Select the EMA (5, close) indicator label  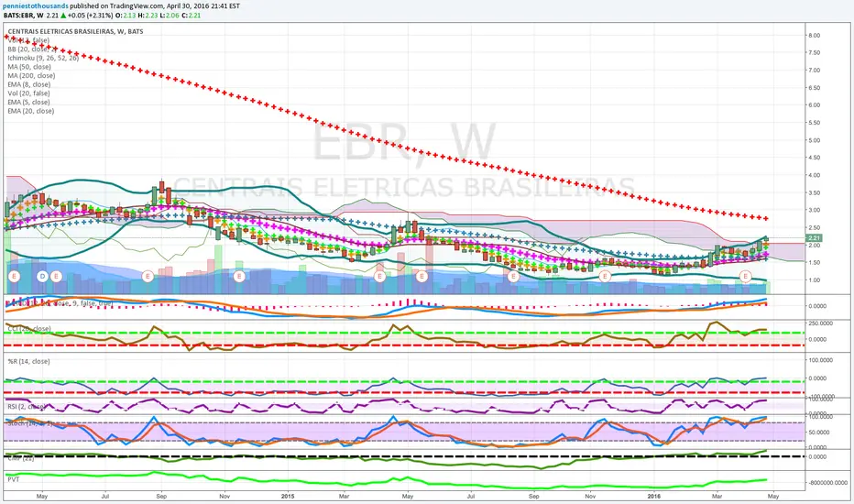tap(29, 102)
